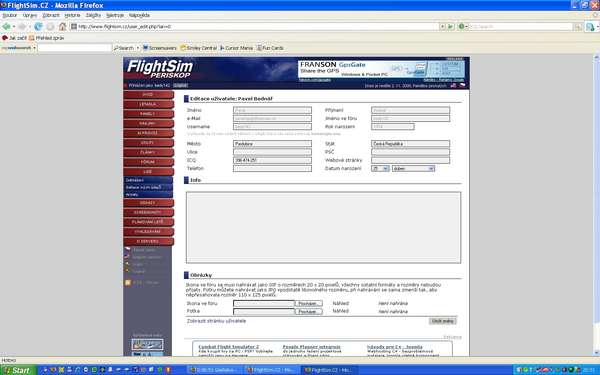Open the Jak začít bookmark

point(15,38)
